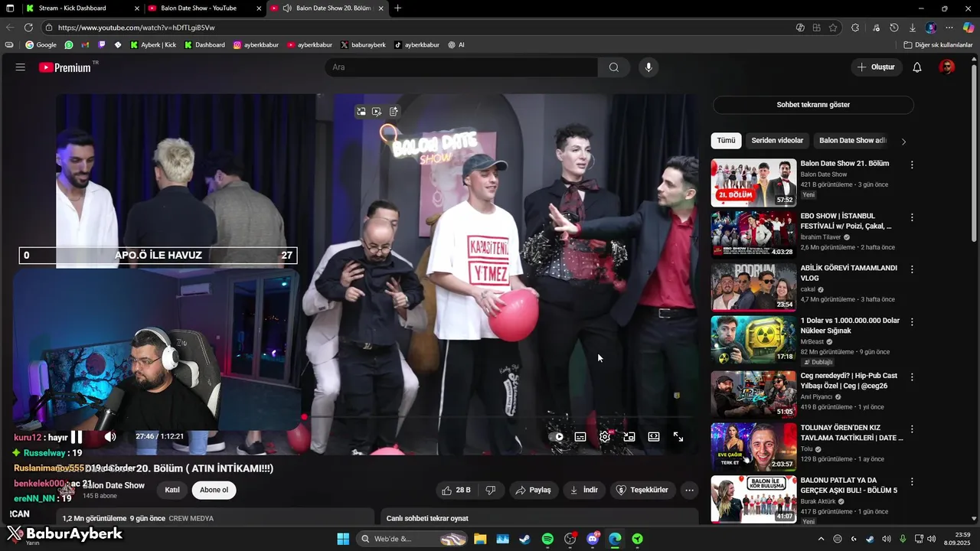Share the video with Paylaş

pyautogui.click(x=534, y=490)
